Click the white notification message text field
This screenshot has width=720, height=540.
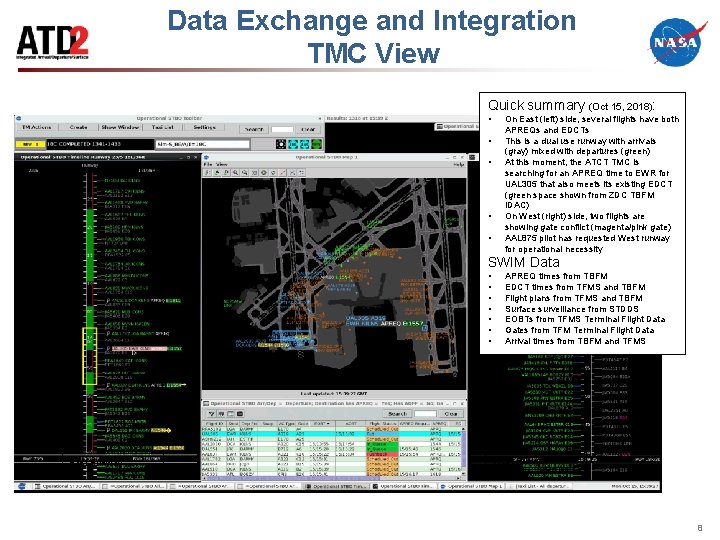tap(202, 144)
